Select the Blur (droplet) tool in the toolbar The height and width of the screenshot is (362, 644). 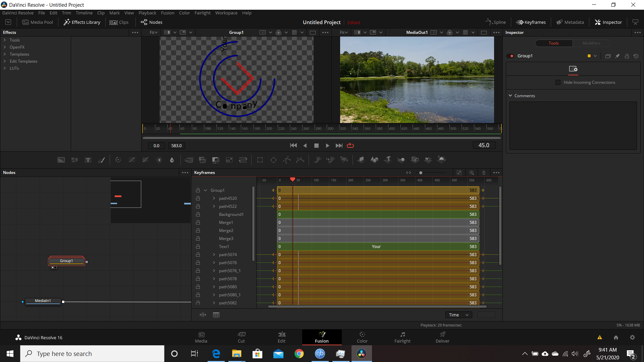[172, 160]
